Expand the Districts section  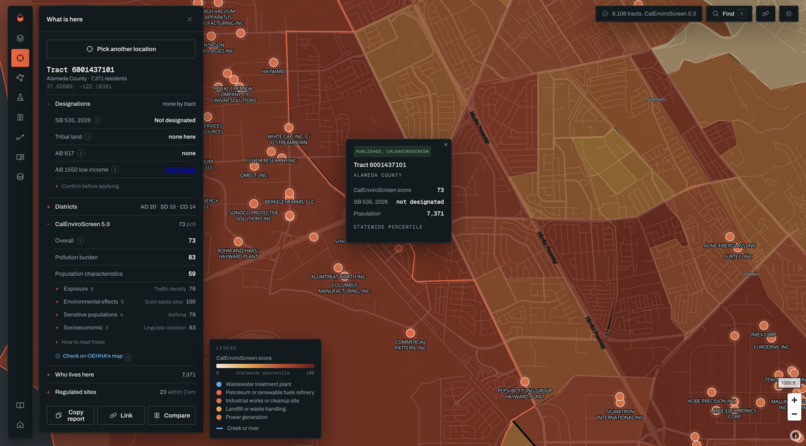[x=121, y=207]
